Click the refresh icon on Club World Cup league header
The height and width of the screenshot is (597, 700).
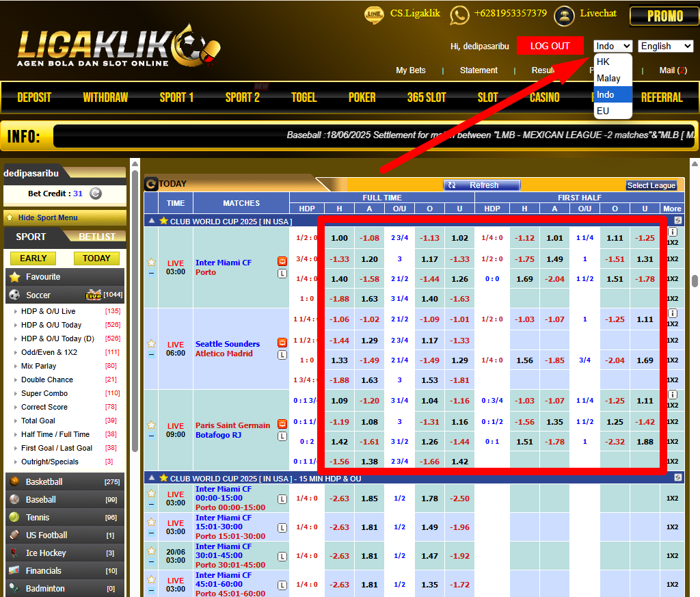point(677,220)
